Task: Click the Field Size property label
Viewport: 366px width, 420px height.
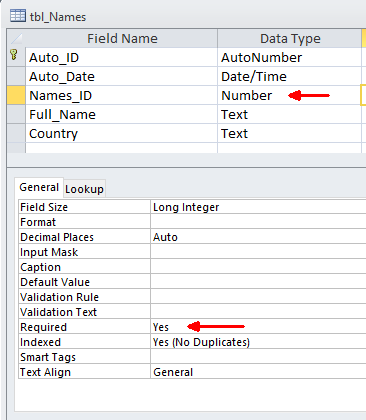Action: coord(84,207)
